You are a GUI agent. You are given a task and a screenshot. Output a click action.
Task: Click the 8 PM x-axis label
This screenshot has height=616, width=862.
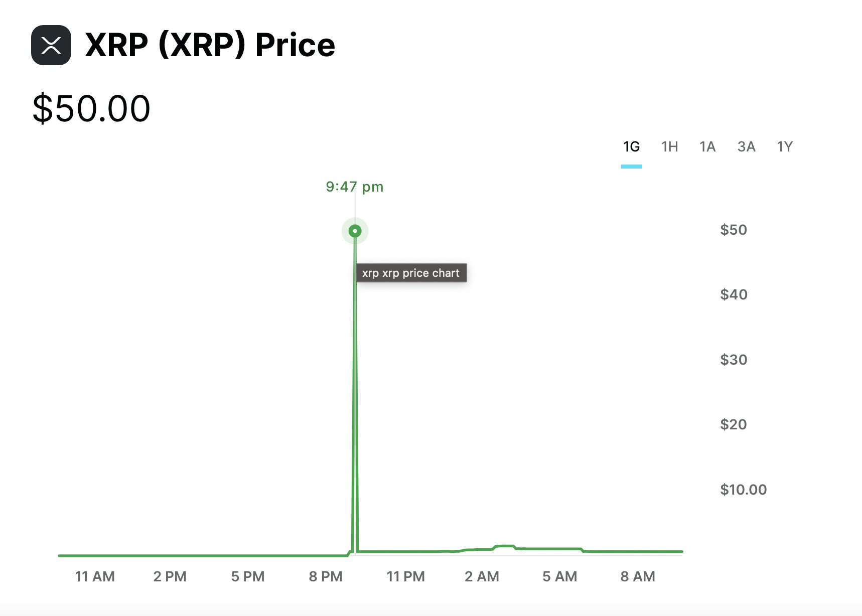point(326,577)
